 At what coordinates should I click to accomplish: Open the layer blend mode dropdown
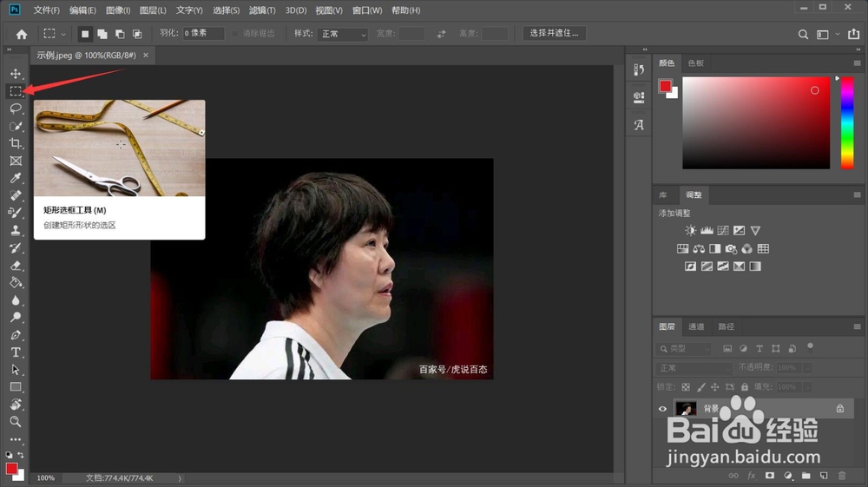(x=695, y=368)
